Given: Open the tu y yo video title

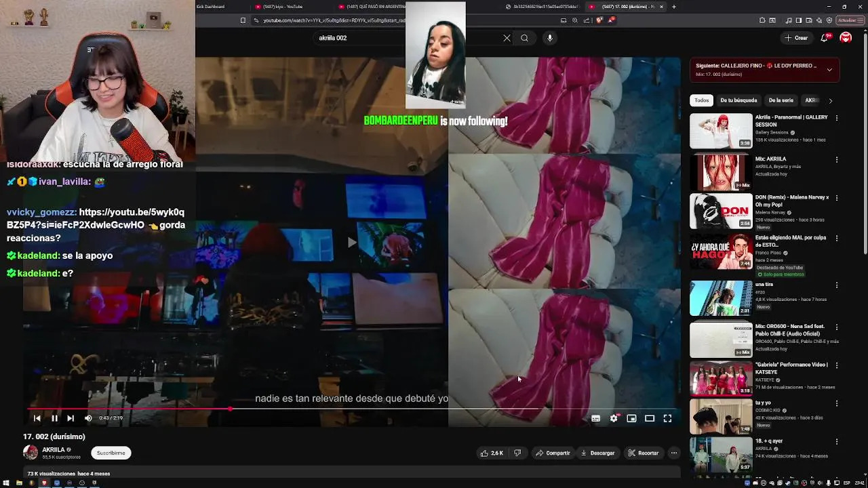Looking at the screenshot, I should (763, 403).
